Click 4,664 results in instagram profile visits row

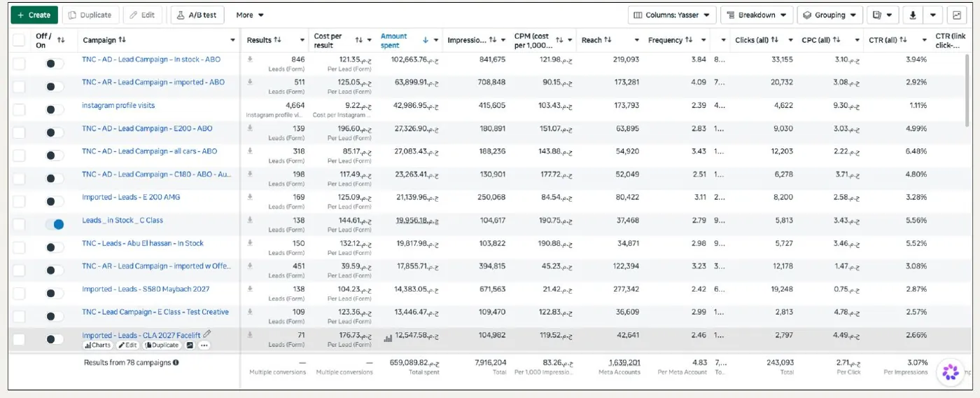click(x=295, y=105)
